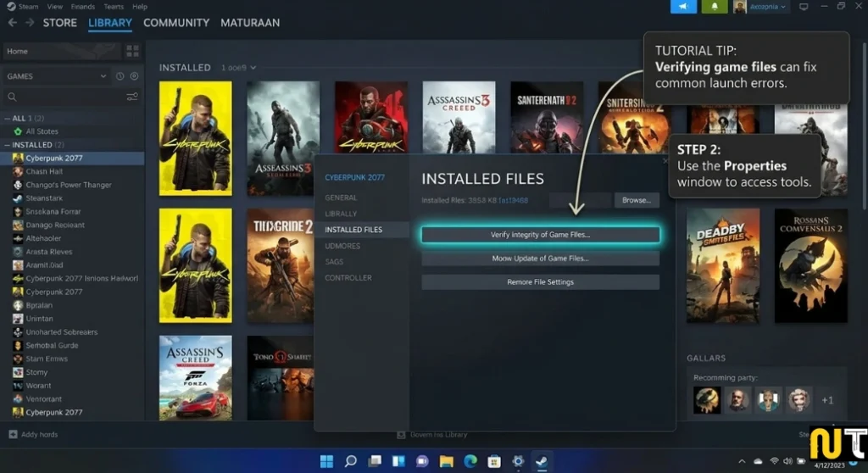Select Chango's Power Thanger game
Screen dimensions: 868x473
[x=68, y=185]
